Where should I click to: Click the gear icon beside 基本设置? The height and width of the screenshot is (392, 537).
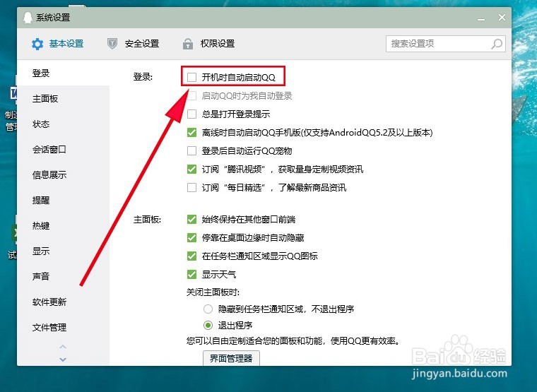click(x=37, y=44)
